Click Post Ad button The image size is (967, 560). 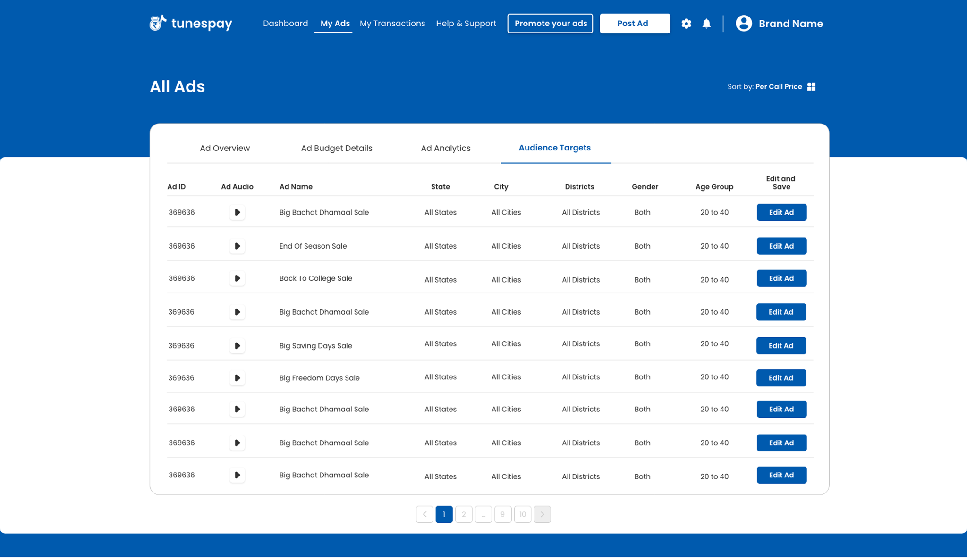(635, 23)
